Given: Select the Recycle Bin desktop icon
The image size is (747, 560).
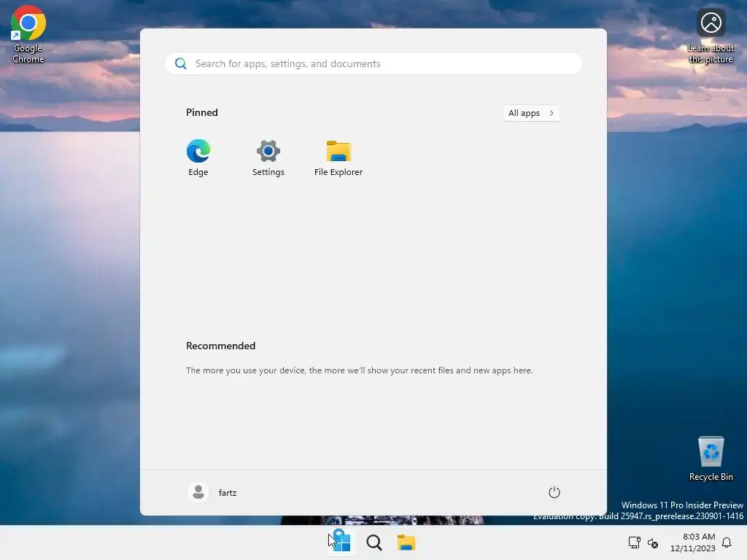Looking at the screenshot, I should 711,459.
